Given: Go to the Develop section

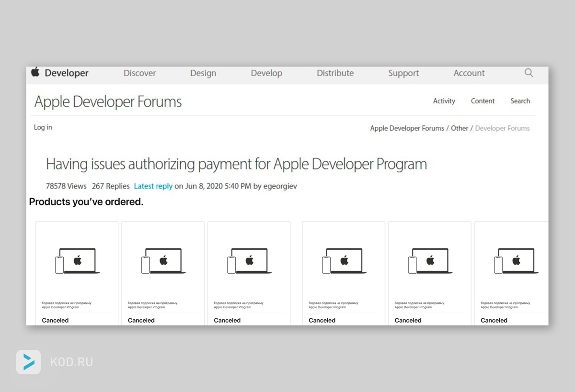Looking at the screenshot, I should point(266,73).
